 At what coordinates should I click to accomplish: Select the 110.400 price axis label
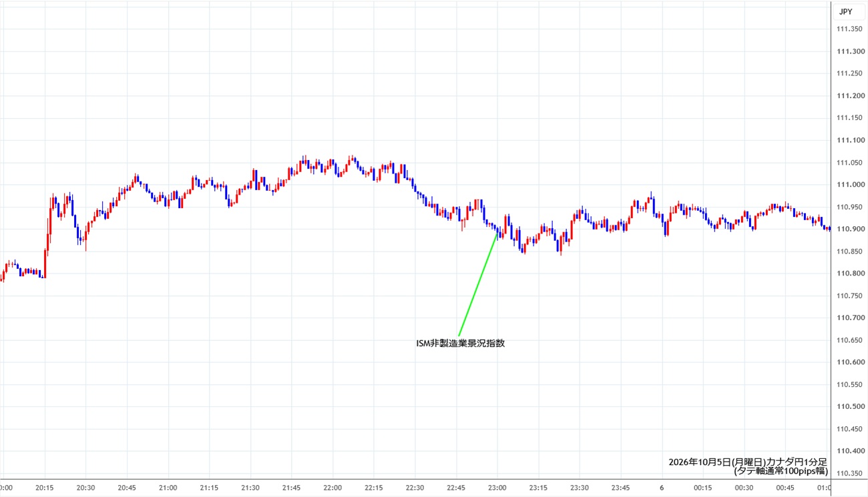coord(849,451)
